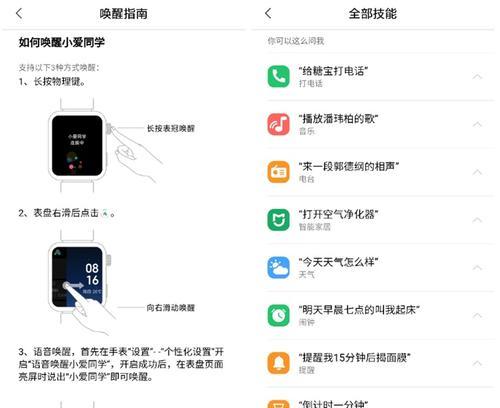Collapse the 智能家居 skill entry chevron
Viewport: 500px width, 408px height.
coord(477,220)
